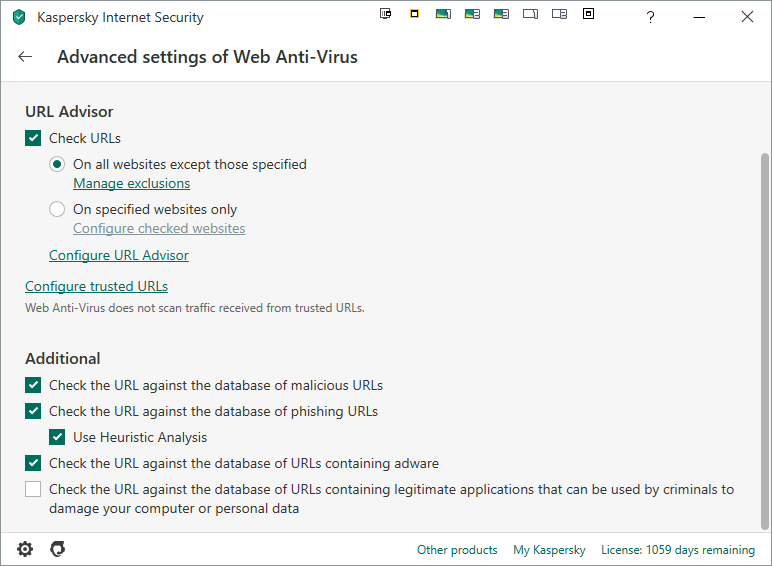Open settings via the gear icon

(25, 549)
